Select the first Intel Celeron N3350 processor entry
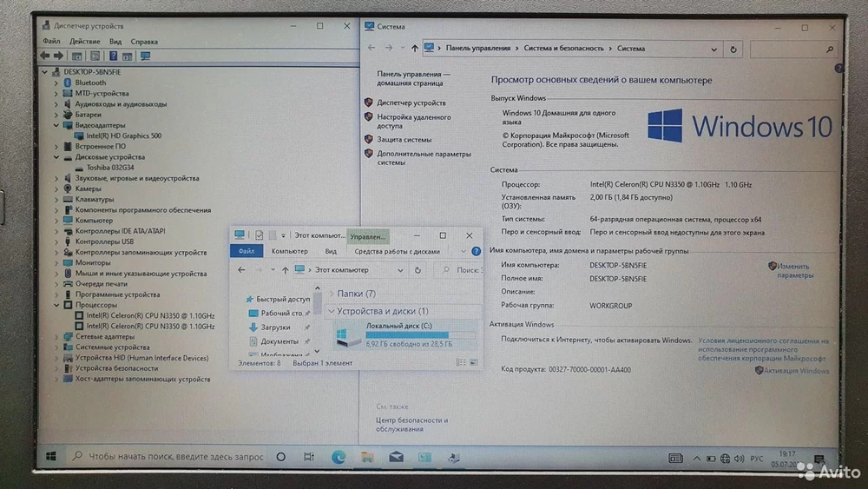 [150, 315]
